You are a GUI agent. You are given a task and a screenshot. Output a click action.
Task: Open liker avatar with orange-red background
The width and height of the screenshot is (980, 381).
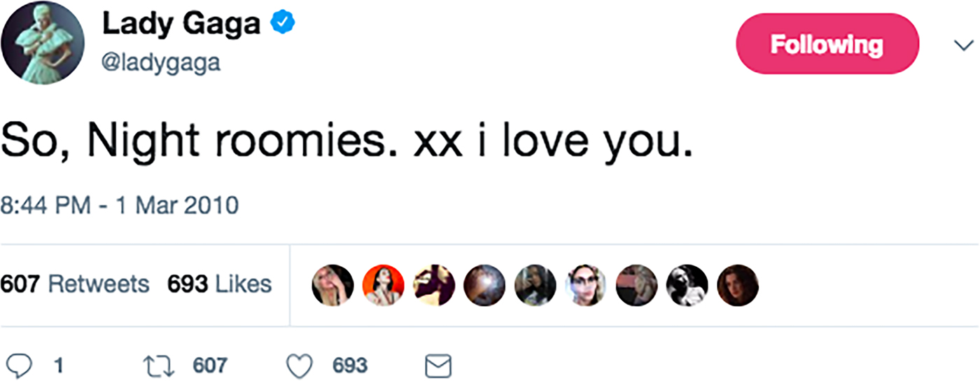(x=383, y=285)
